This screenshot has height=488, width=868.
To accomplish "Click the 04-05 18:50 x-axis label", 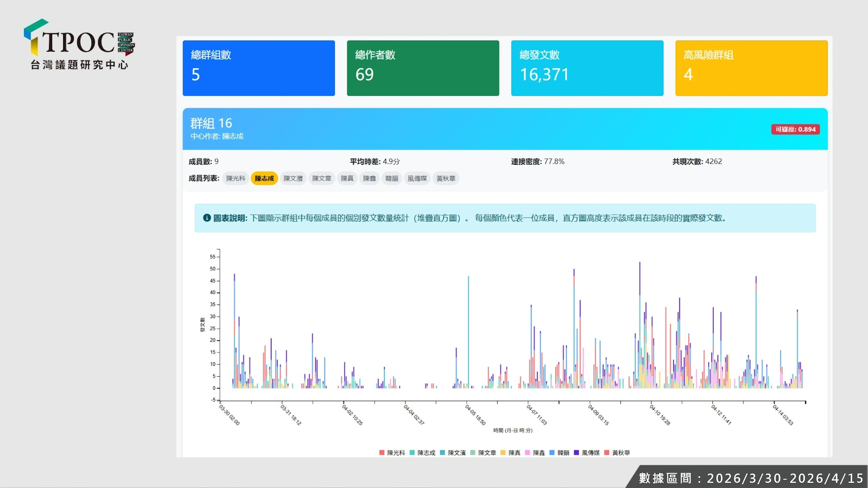I will [476, 415].
